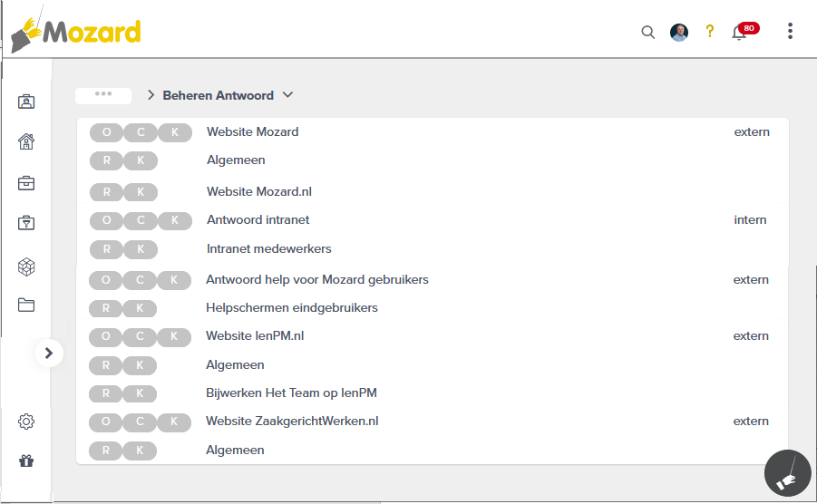Click the breadcrumb ellipsis button

(x=103, y=95)
